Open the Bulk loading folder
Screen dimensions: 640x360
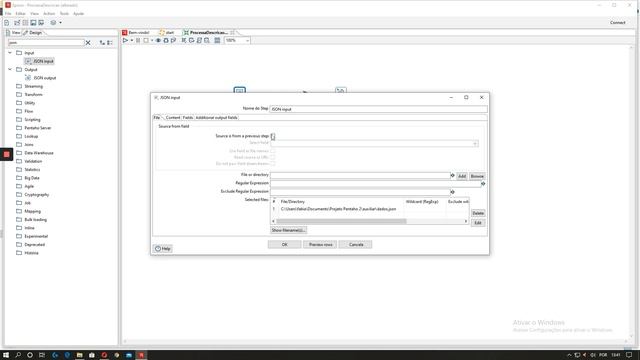click(x=31, y=220)
